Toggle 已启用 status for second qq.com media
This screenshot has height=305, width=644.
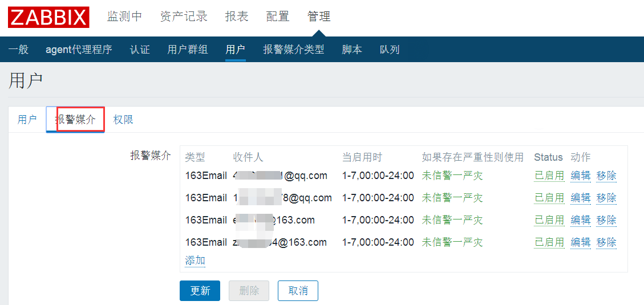click(x=549, y=198)
